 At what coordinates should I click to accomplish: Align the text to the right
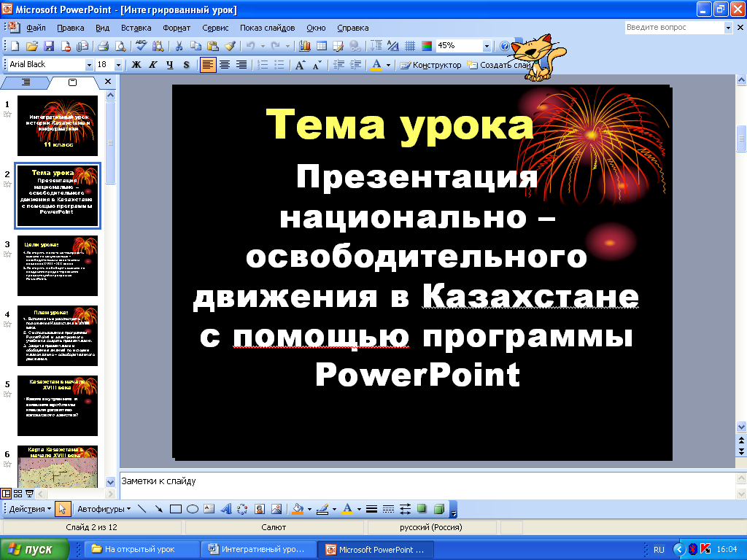pos(241,65)
